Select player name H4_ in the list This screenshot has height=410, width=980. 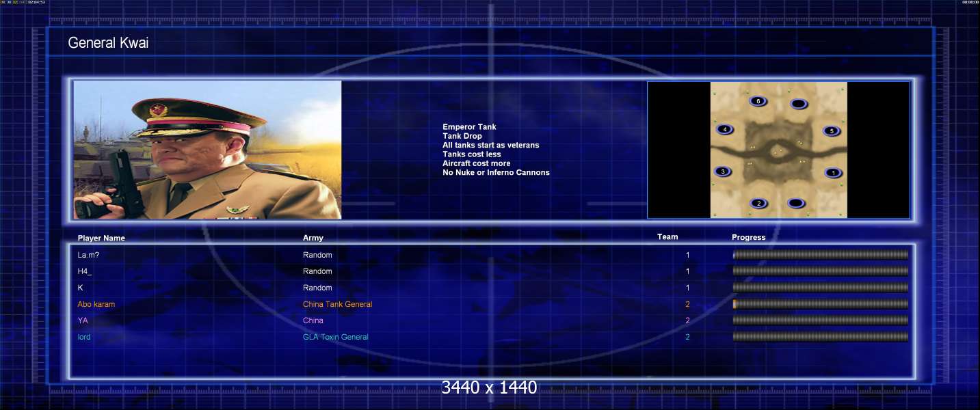point(85,271)
